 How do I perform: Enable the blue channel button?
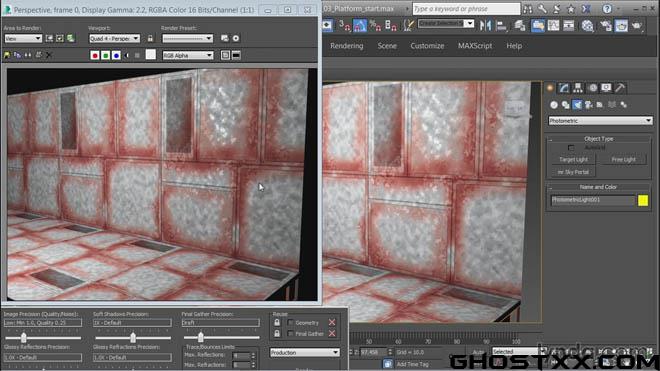(116, 55)
